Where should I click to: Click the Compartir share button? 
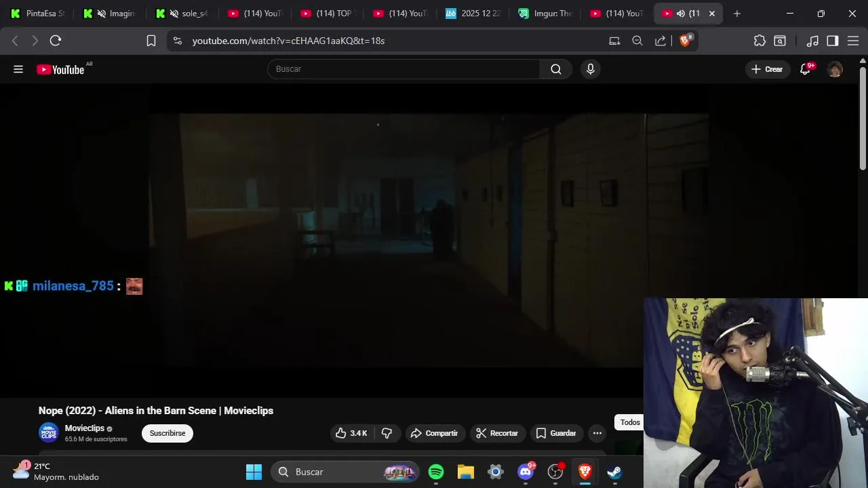435,433
